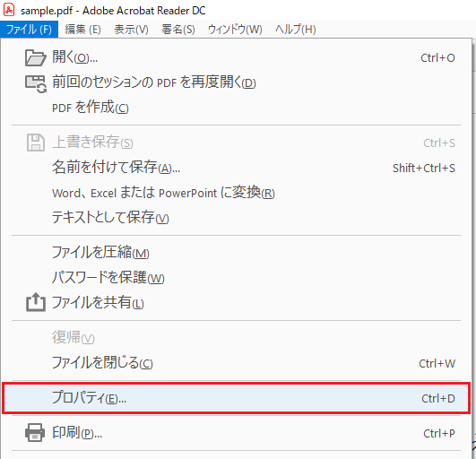Click the Ctrl+P shortcut text
The height and width of the screenshot is (459, 476).
point(439,433)
